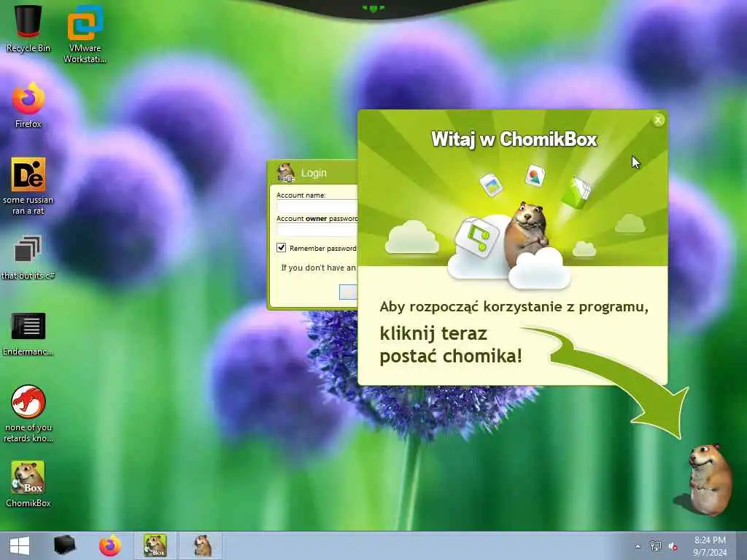Toggle the Remember password checkbox

[281, 248]
